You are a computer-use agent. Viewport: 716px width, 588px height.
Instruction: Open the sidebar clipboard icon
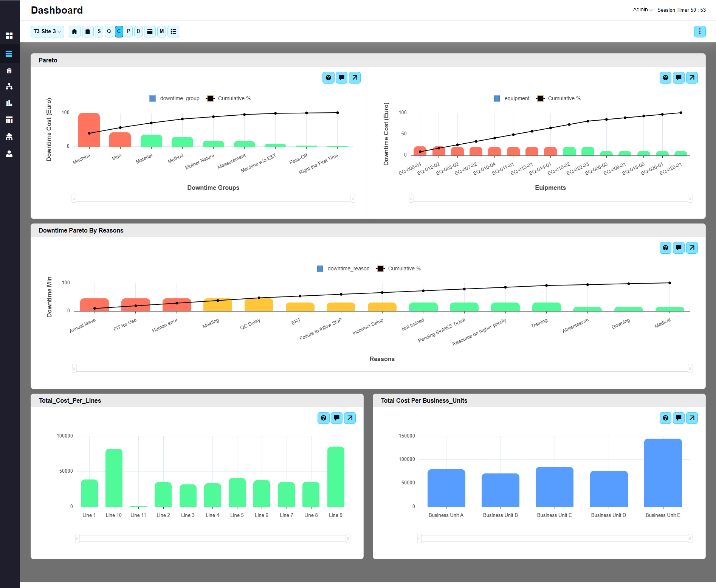[9, 71]
